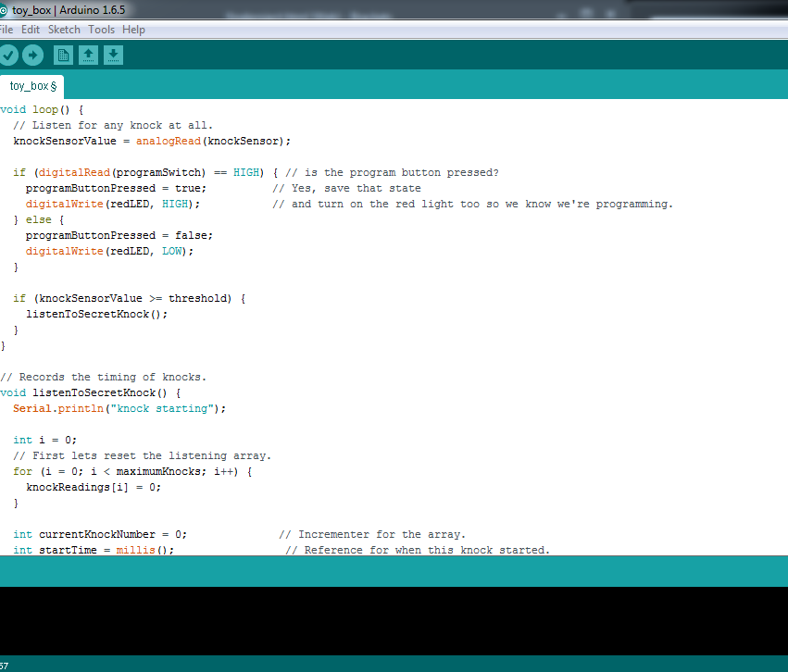The image size is (788, 672).
Task: Click comment '// Incrementer for the array.'
Action: [372, 534]
